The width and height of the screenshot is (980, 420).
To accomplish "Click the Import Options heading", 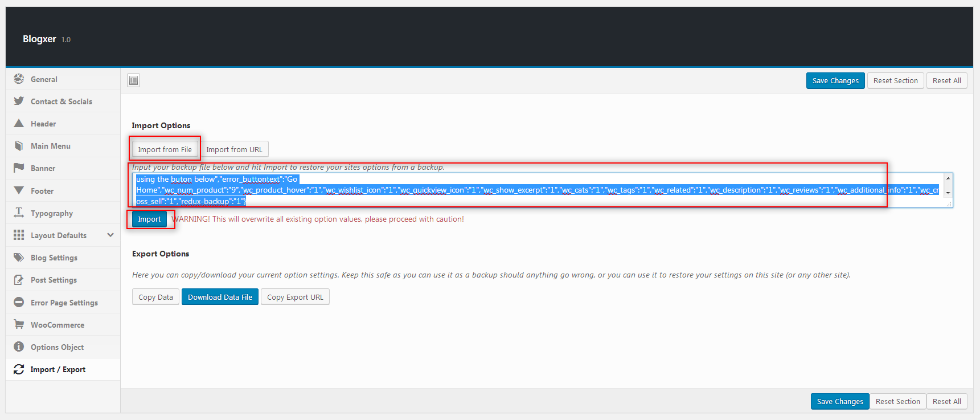I will tap(161, 125).
